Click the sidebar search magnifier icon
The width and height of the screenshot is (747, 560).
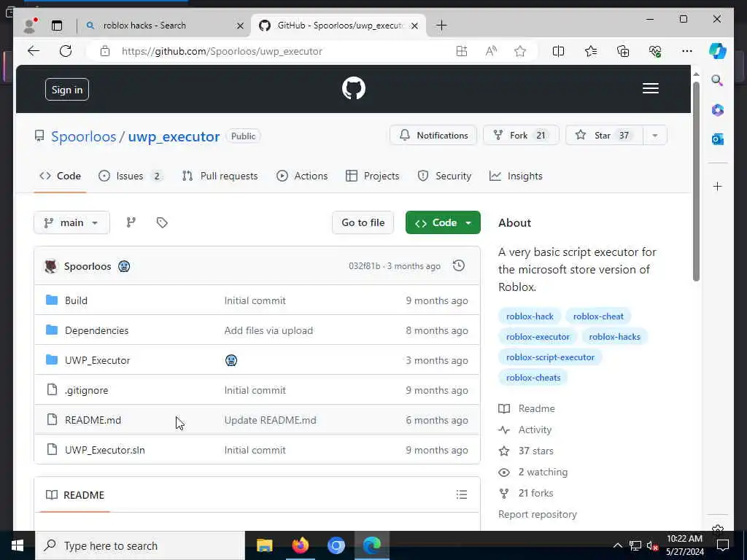718,80
